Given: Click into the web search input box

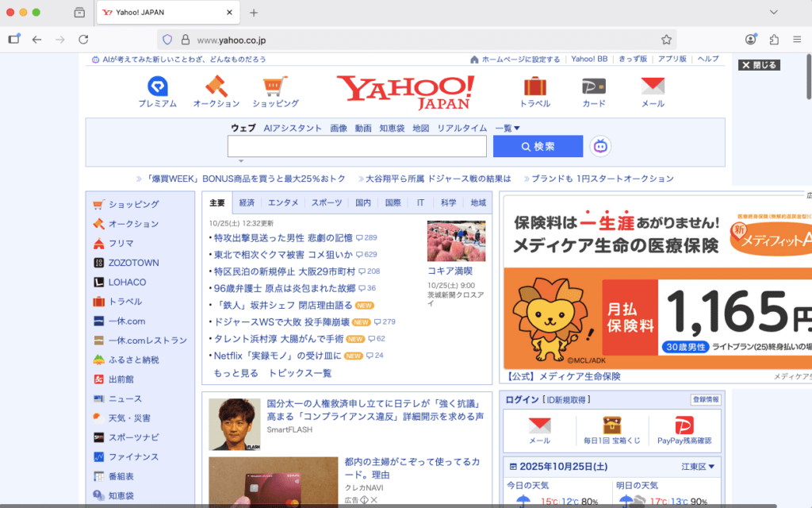Looking at the screenshot, I should [x=357, y=146].
